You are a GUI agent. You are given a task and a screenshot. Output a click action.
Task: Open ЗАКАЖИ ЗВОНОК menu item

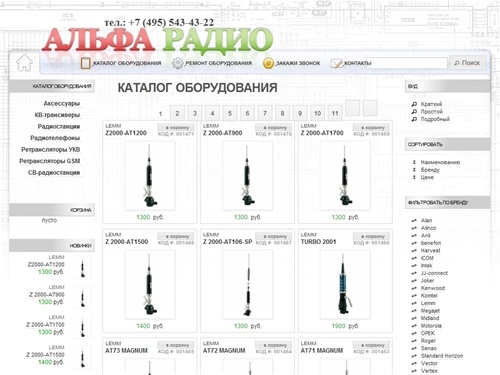pyautogui.click(x=298, y=63)
